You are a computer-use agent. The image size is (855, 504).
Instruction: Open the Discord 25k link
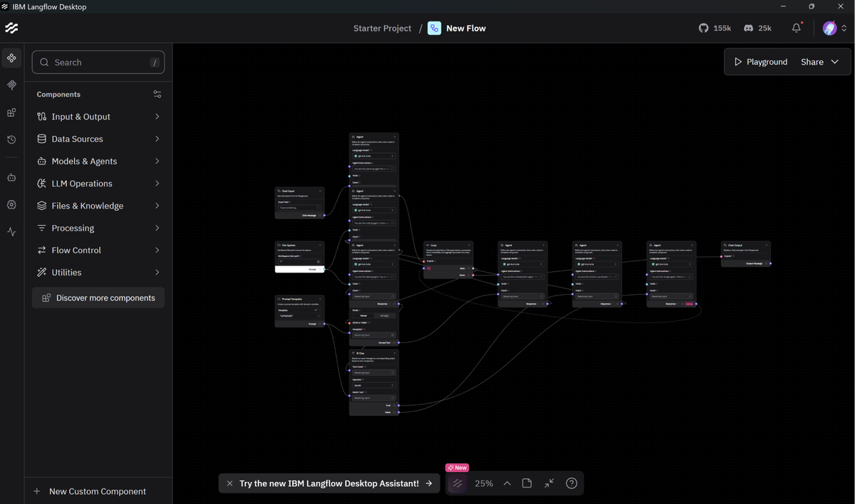757,28
